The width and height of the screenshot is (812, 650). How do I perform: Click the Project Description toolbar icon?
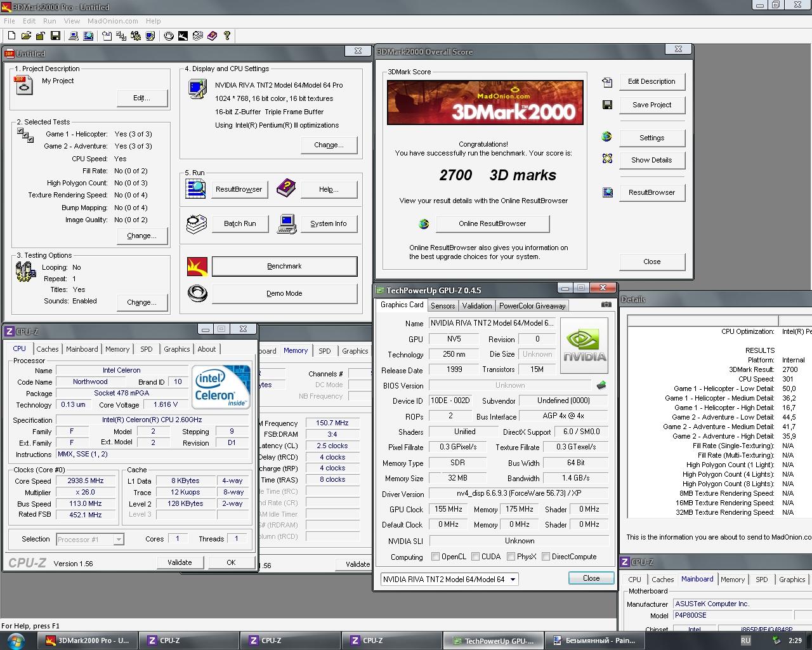pos(107,36)
